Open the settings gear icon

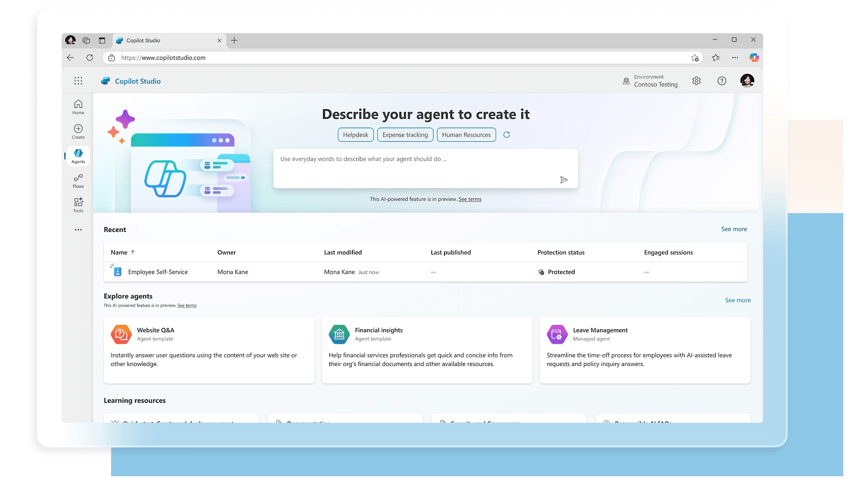(696, 81)
